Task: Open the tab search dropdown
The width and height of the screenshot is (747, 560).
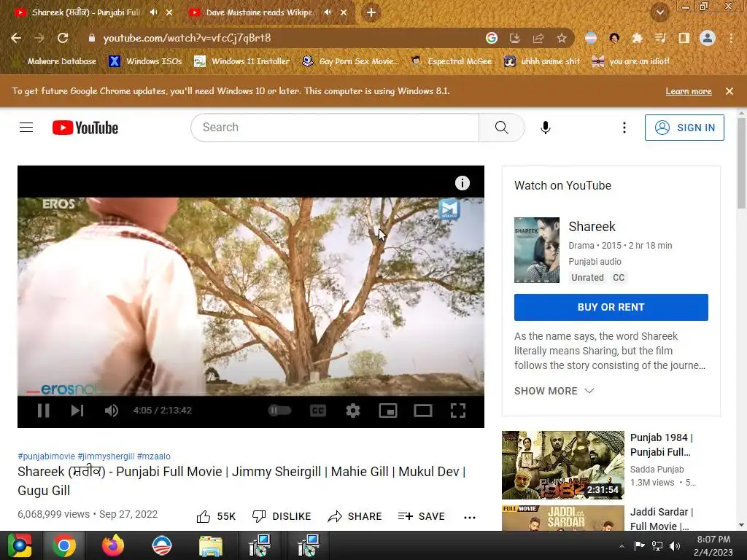Action: pyautogui.click(x=659, y=12)
